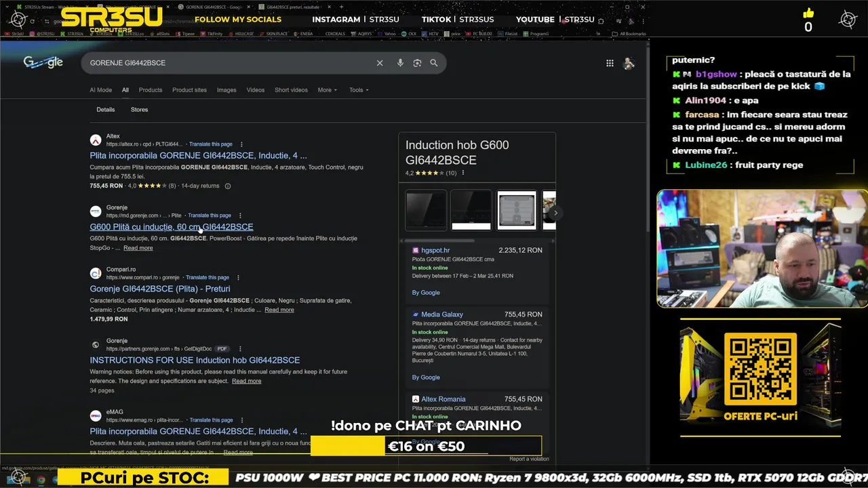Open the ENEBA bookmark

click(x=302, y=33)
